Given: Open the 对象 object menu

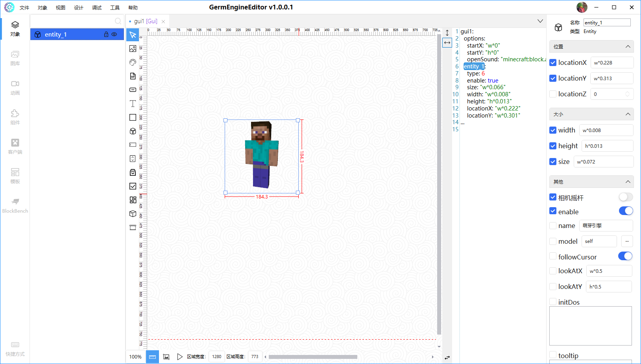Looking at the screenshot, I should (42, 8).
